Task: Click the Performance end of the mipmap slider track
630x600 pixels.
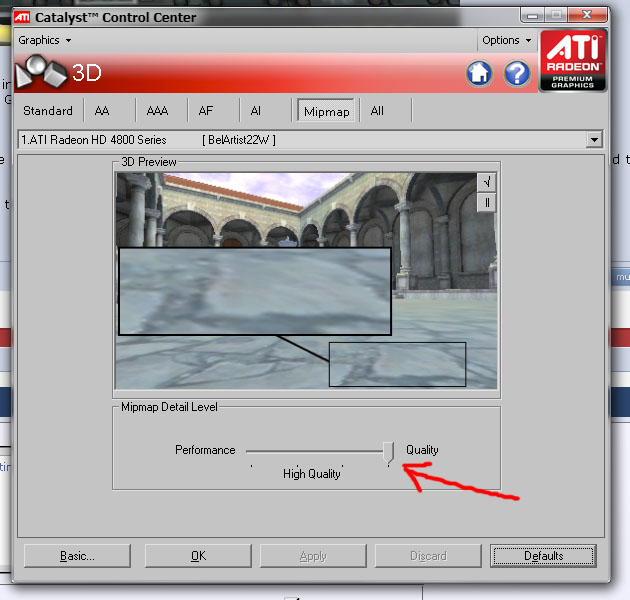Action: (250, 451)
